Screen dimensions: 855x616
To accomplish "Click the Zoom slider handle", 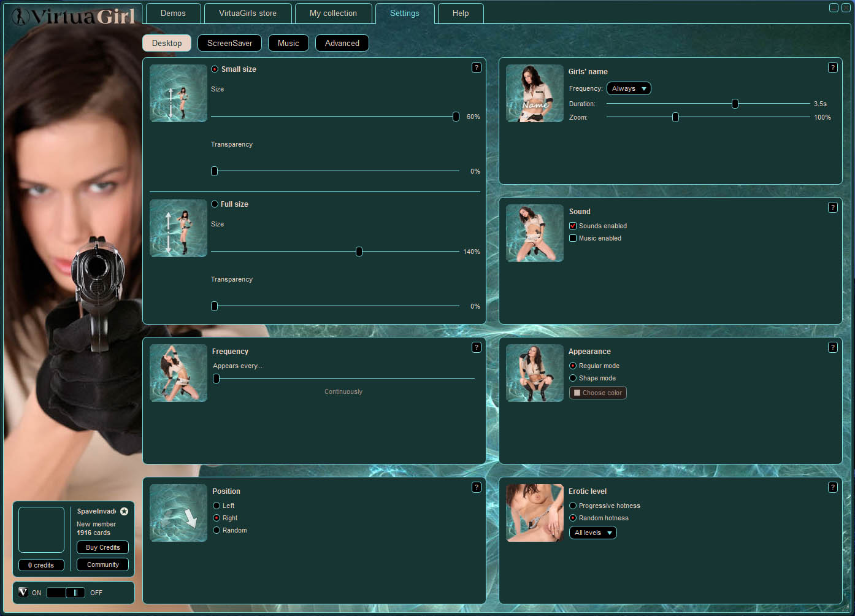I will click(675, 117).
